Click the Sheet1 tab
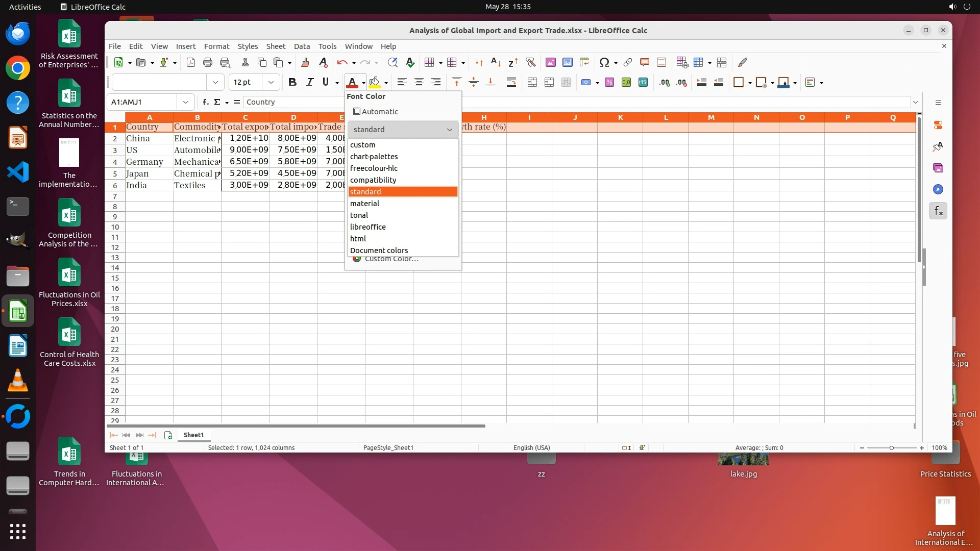Screen dimensions: 980x551 pos(193,435)
